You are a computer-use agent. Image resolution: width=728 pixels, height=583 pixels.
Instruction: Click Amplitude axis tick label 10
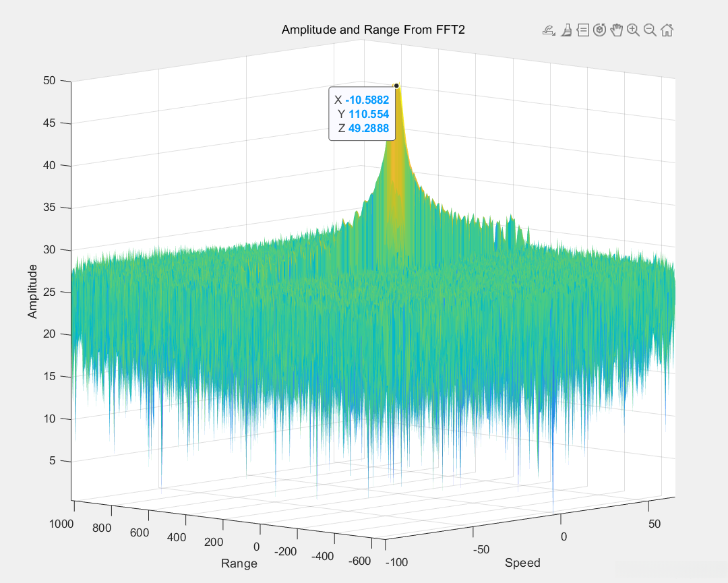pyautogui.click(x=49, y=419)
